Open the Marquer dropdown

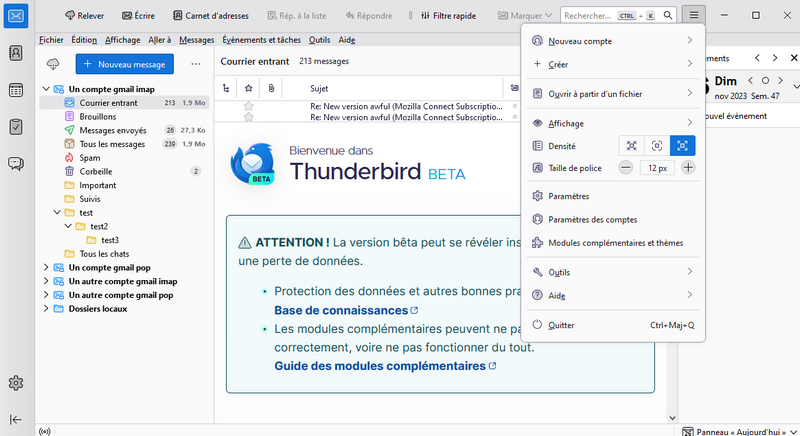pos(525,16)
